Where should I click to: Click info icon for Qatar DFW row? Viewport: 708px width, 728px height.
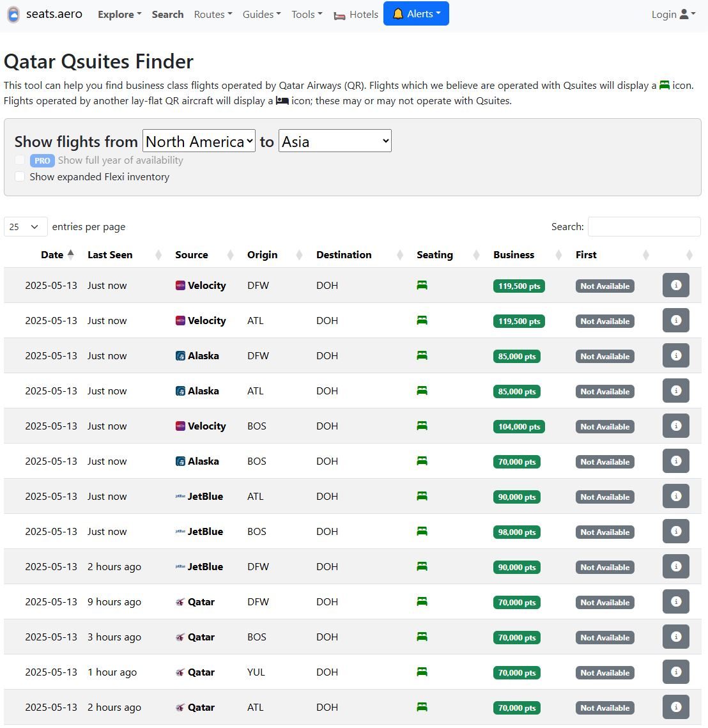[x=675, y=602]
